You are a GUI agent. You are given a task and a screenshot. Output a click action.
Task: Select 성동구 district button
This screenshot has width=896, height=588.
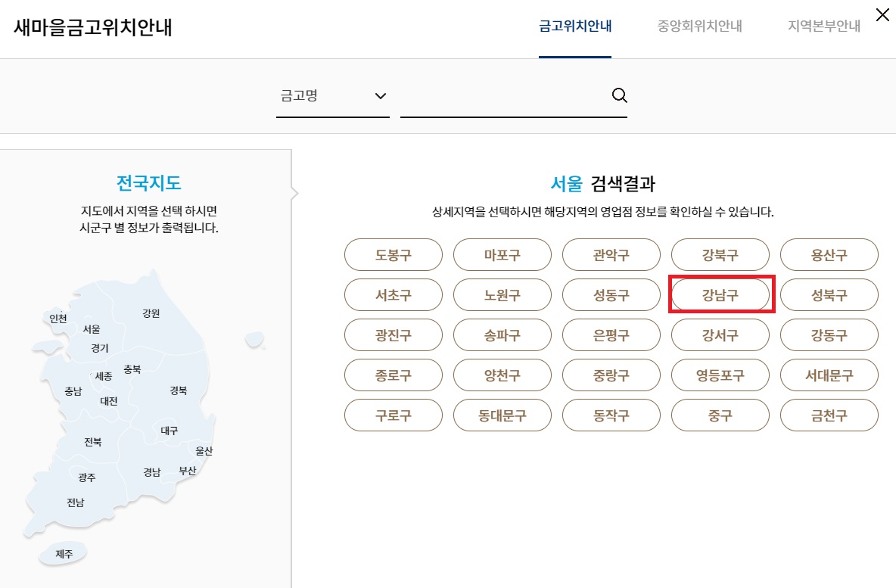click(611, 295)
